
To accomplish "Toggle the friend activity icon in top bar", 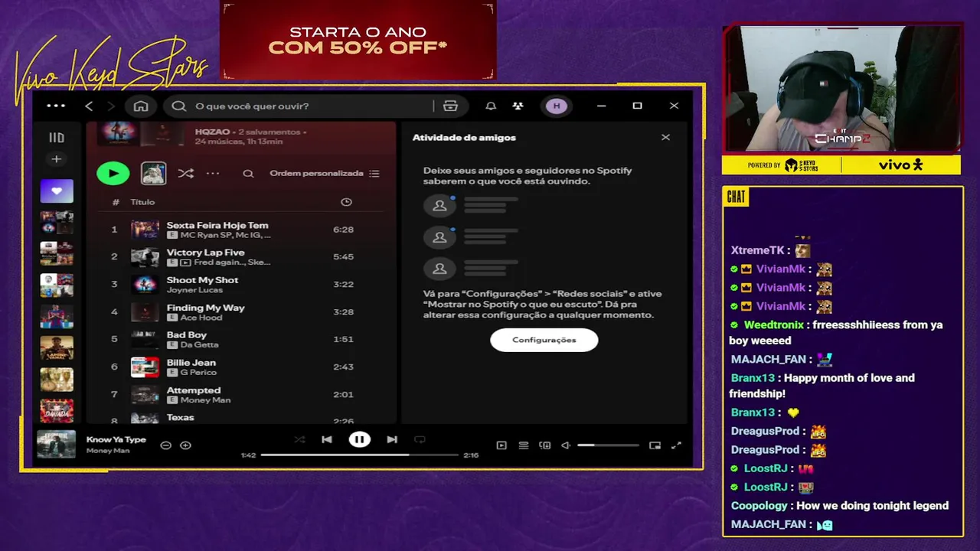I will pyautogui.click(x=518, y=106).
